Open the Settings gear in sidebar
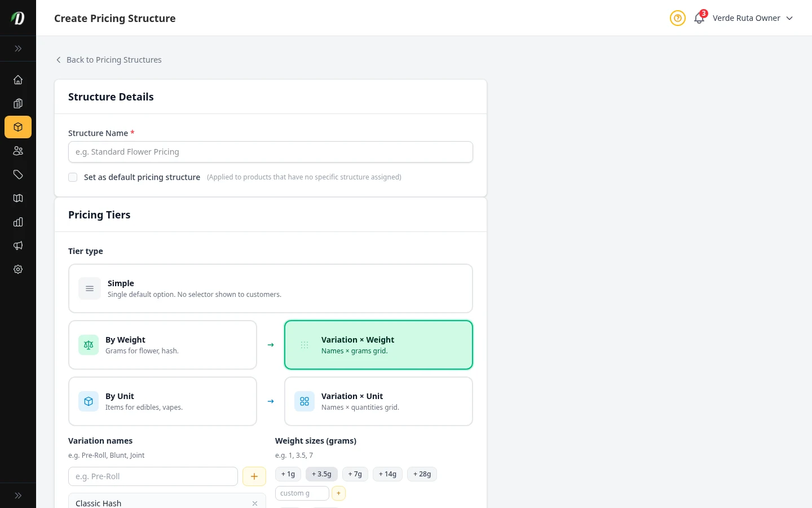The height and width of the screenshot is (508, 812). tap(18, 269)
